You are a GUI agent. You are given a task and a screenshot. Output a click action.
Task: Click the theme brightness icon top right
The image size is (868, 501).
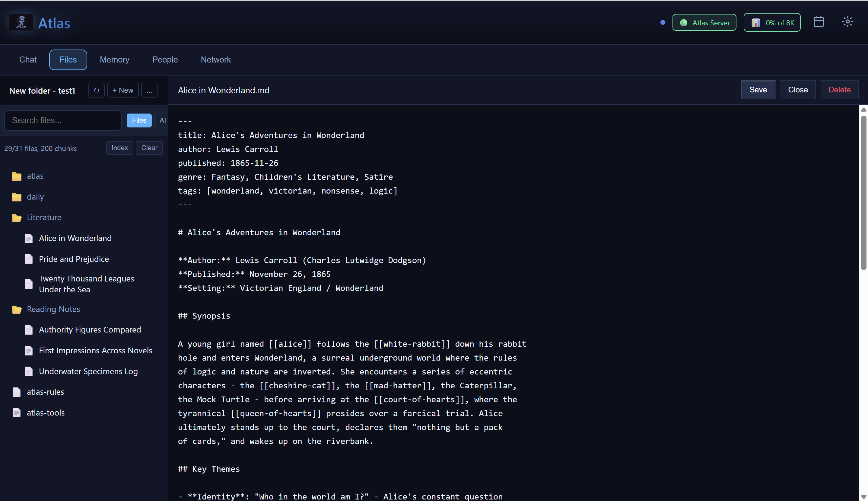pos(847,22)
